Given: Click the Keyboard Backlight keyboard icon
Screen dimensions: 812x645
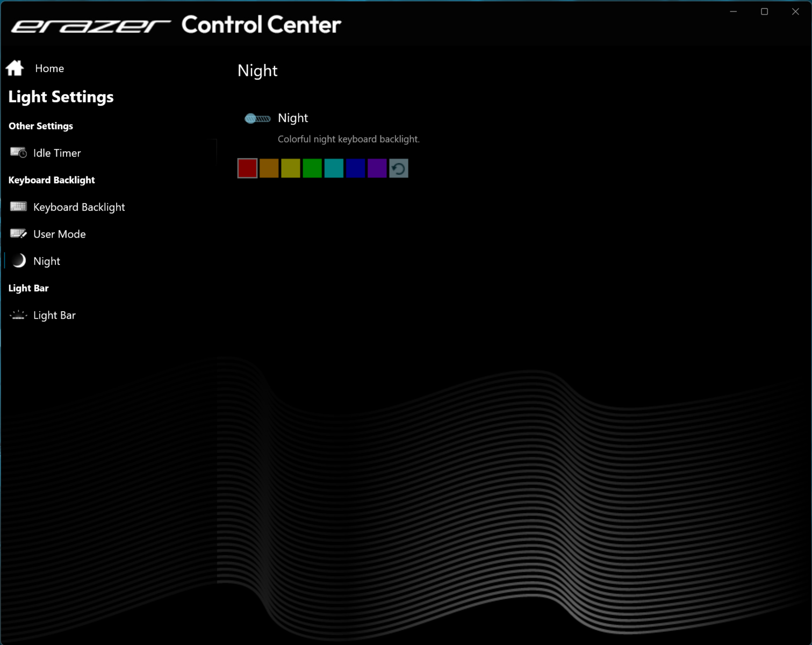Looking at the screenshot, I should tap(18, 207).
